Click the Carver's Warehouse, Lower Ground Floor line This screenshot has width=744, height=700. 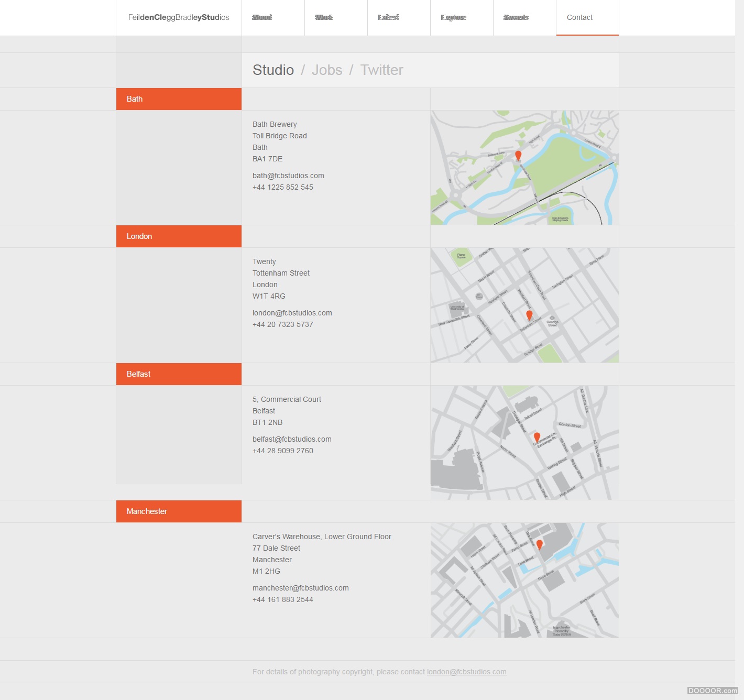point(322,537)
